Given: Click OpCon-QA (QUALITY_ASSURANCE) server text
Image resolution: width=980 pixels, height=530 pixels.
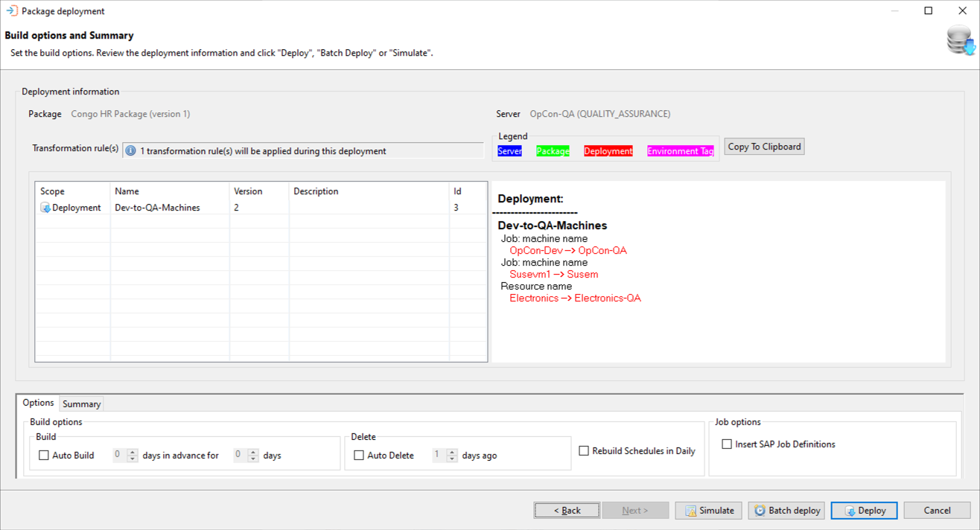Looking at the screenshot, I should [600, 114].
